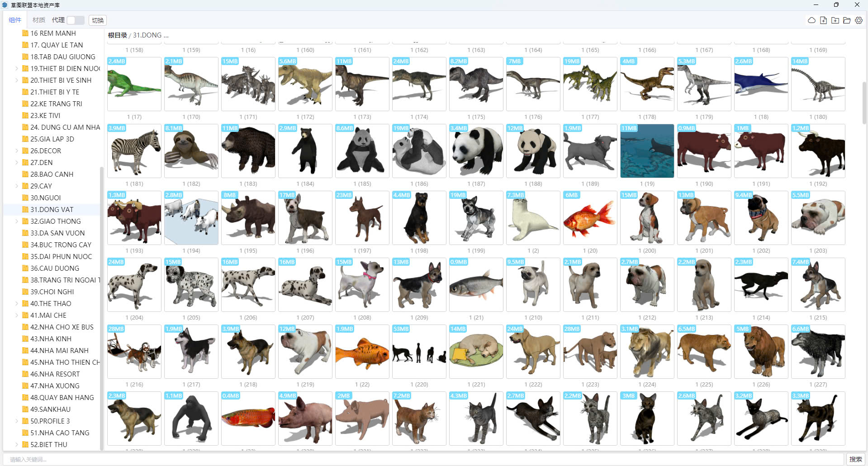Switch to the 组件 components tab
868x466 pixels.
point(15,20)
